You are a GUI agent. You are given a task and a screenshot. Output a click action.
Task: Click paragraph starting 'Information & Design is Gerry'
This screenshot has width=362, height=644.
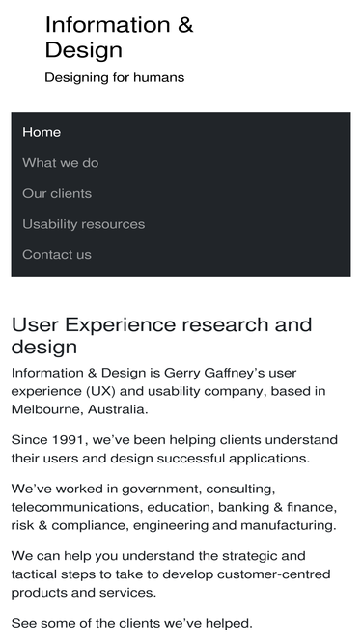tap(168, 391)
